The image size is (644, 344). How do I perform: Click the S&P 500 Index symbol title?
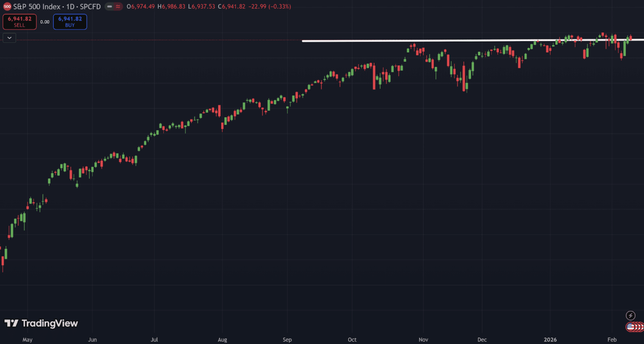point(37,7)
